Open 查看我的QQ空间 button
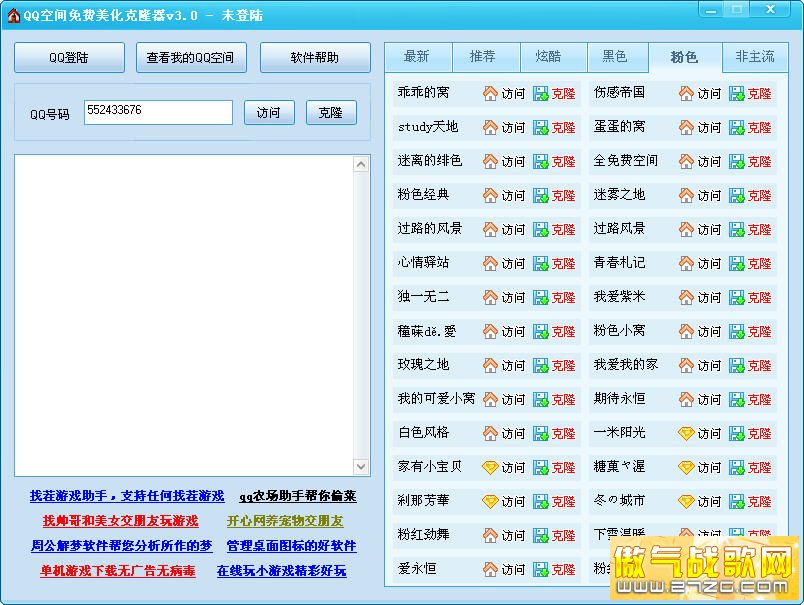Screen dimensions: 804x605 coord(191,57)
